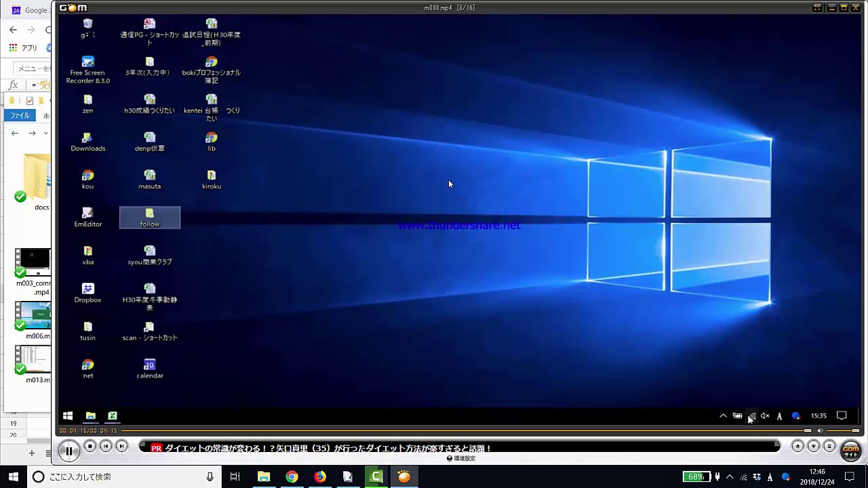The height and width of the screenshot is (488, 868).
Task: Click the round GOM site button
Action: coord(850,450)
